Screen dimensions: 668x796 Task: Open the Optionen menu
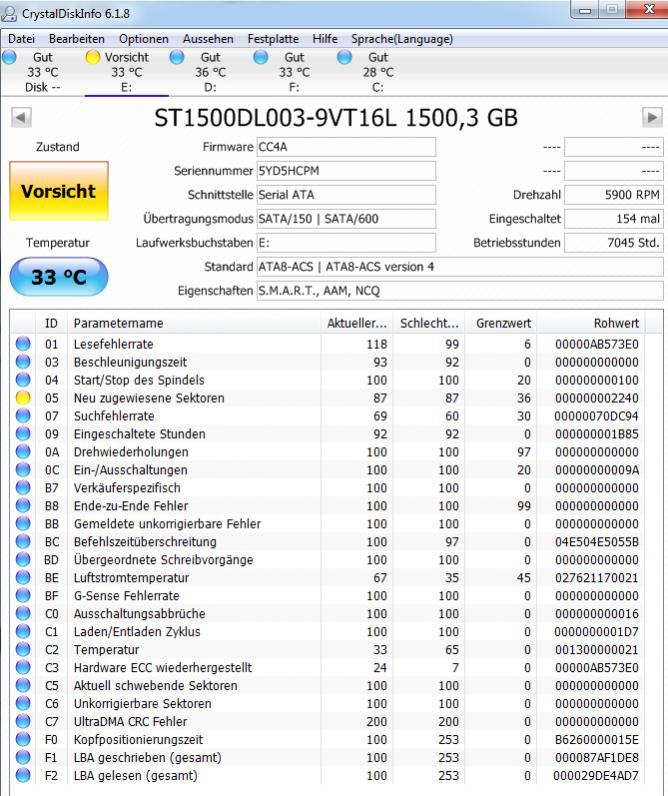pyautogui.click(x=144, y=39)
